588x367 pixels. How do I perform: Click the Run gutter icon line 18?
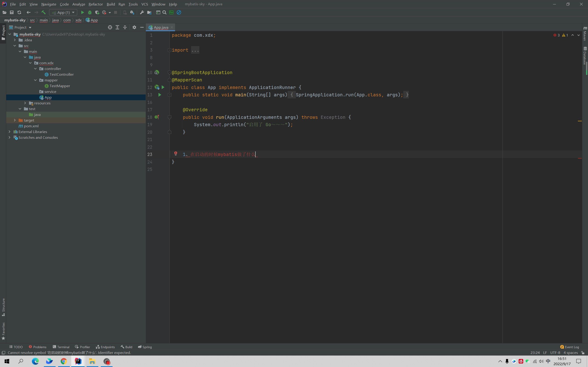tap(157, 117)
